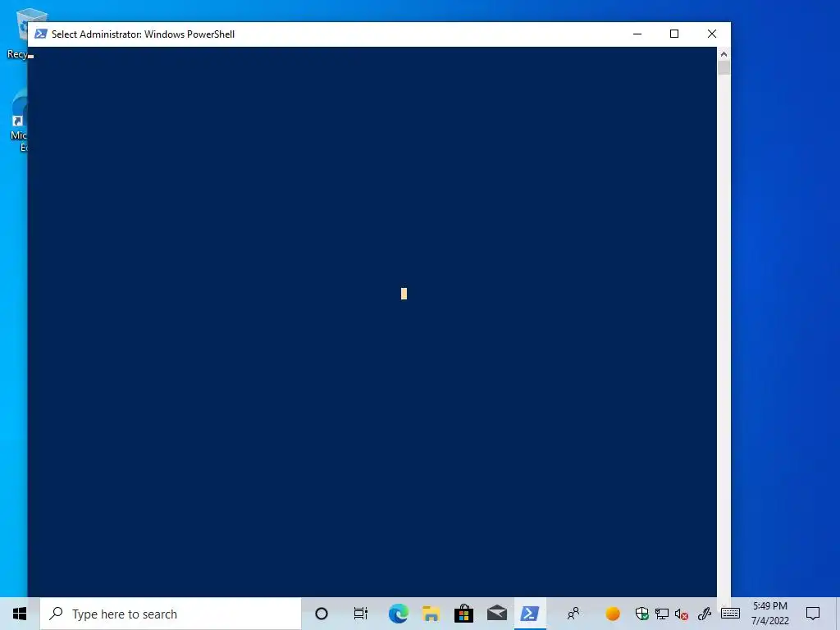Select the PowerShell taskbar icon
Image resolution: width=840 pixels, height=630 pixels.
coord(530,614)
